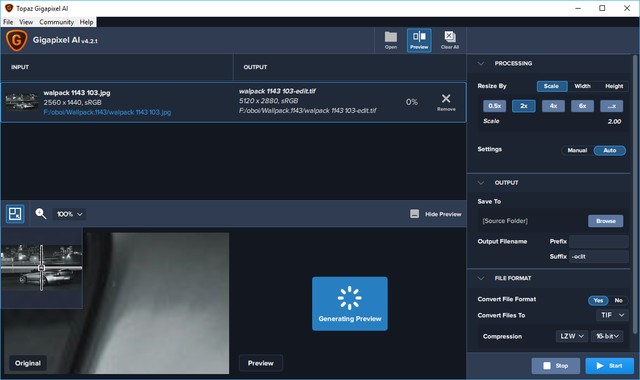The image size is (640, 380).
Task: Click the Gigapixel AI logo icon
Action: pos(16,40)
